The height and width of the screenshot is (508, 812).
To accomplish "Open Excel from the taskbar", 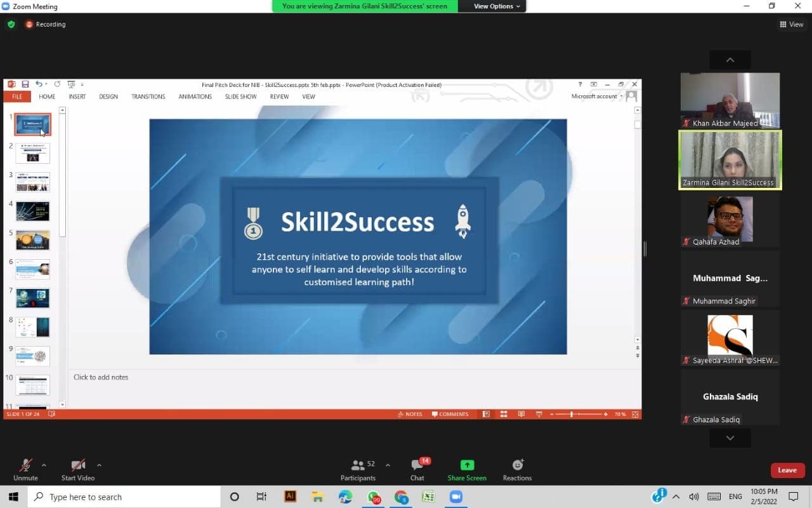I will tap(428, 497).
